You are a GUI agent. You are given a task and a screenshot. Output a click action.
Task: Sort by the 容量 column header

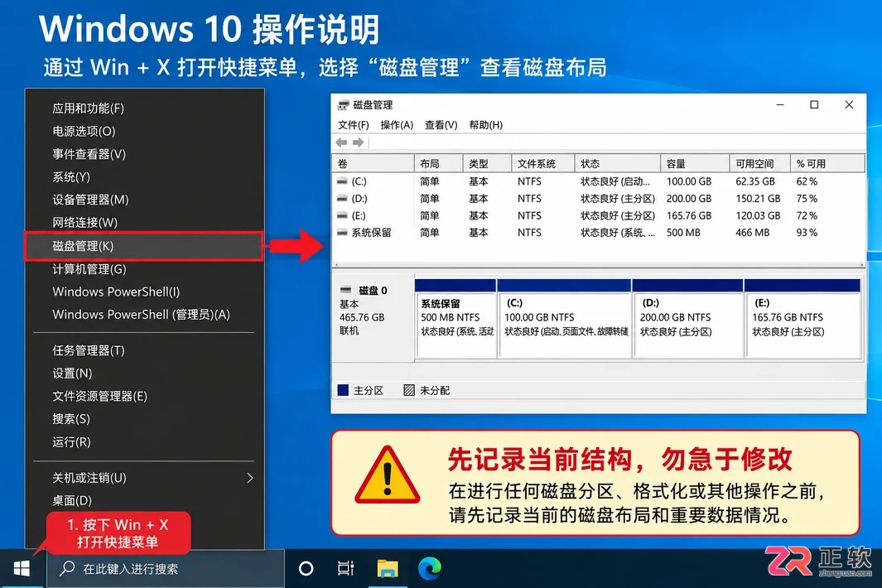click(695, 163)
